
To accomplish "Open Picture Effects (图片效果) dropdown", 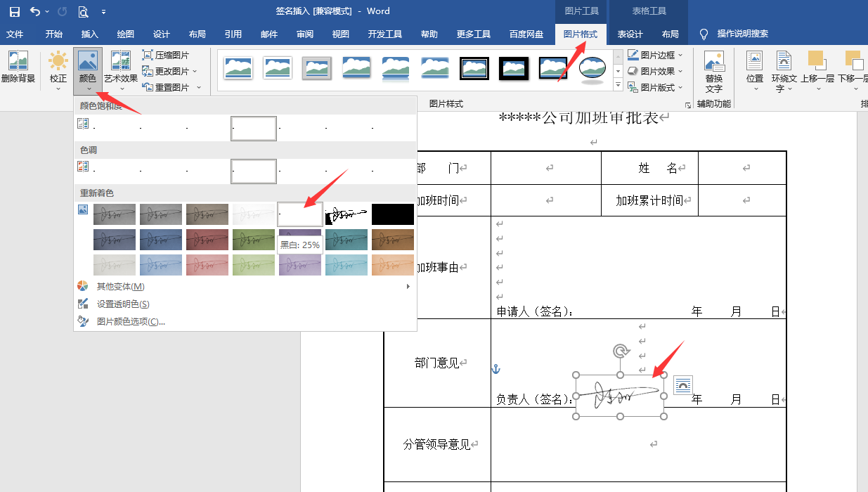I will coord(655,71).
